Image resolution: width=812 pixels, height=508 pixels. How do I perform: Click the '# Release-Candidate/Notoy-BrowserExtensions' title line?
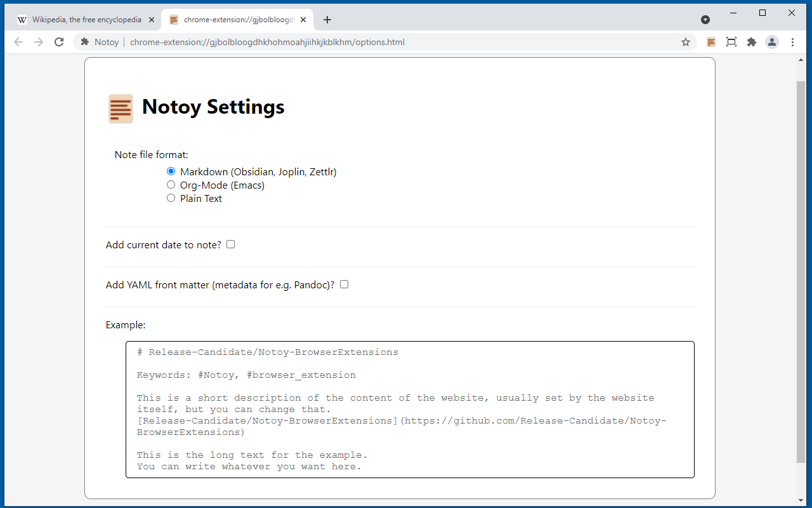(268, 352)
